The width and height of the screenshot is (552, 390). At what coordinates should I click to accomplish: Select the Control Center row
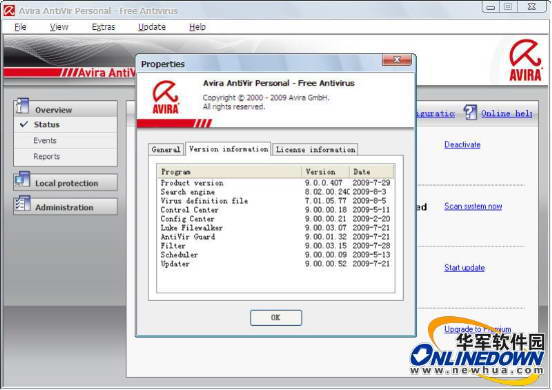[x=275, y=210]
